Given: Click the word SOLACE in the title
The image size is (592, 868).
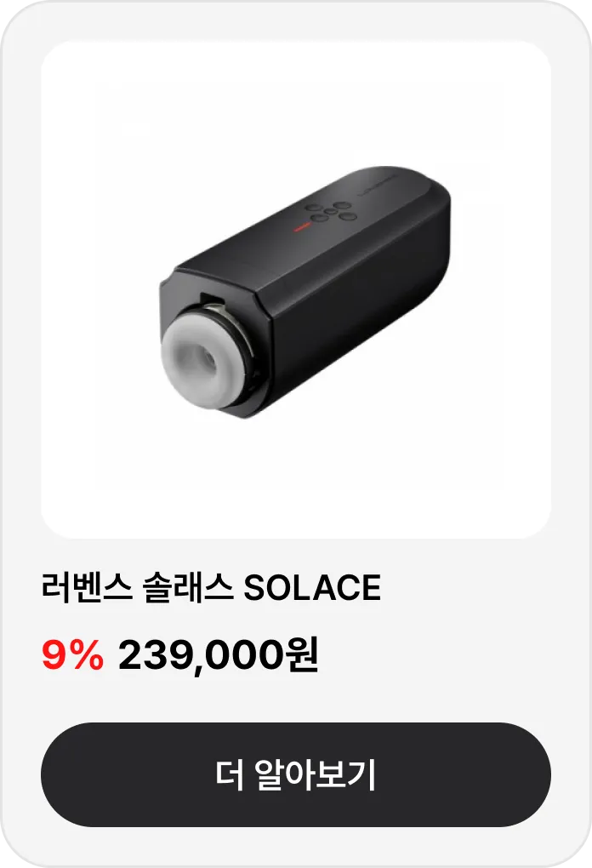Looking at the screenshot, I should pyautogui.click(x=313, y=587).
